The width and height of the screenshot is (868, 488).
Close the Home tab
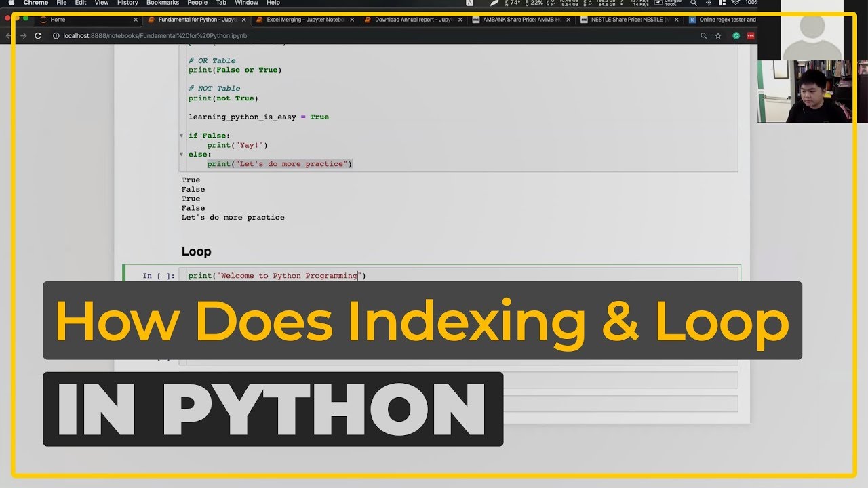pyautogui.click(x=135, y=20)
